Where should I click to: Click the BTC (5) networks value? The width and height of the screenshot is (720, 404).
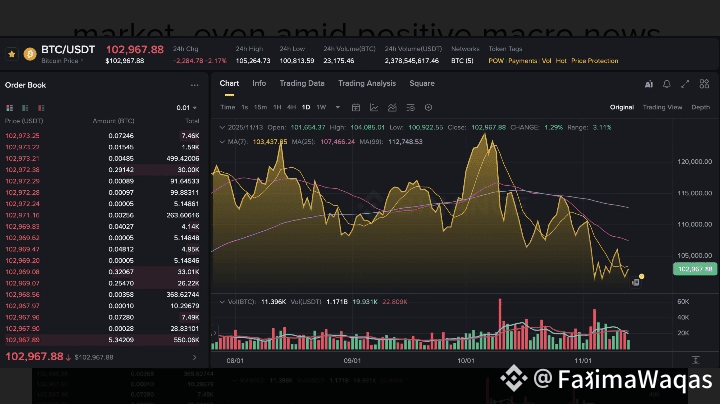click(462, 61)
